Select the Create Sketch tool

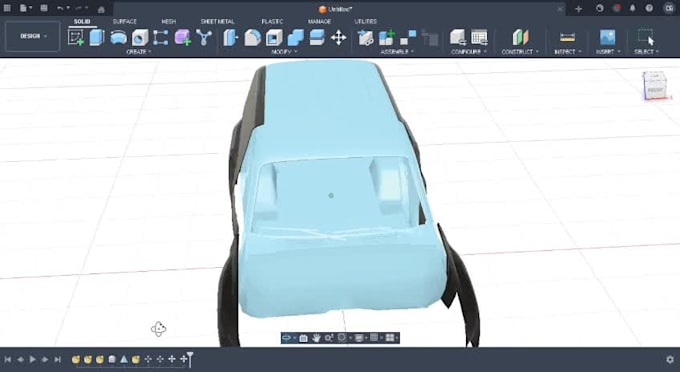coord(76,37)
